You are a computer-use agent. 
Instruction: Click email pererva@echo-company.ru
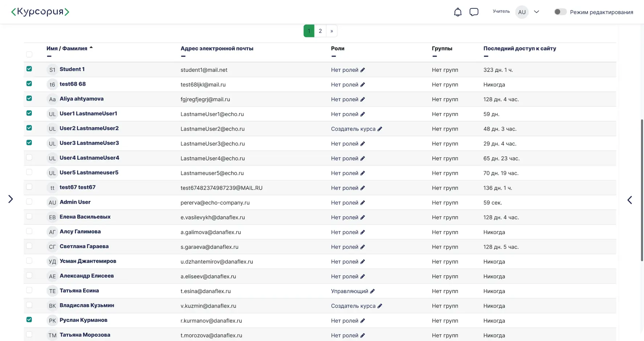215,203
